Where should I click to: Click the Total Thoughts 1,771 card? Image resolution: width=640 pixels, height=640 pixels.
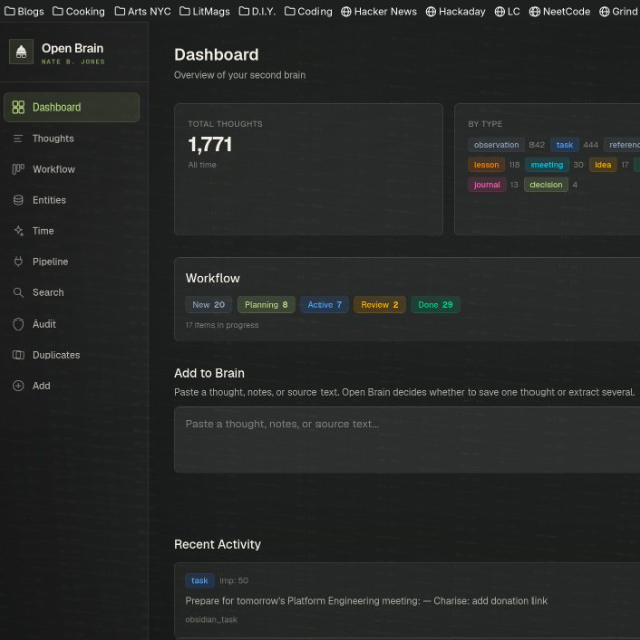click(309, 169)
